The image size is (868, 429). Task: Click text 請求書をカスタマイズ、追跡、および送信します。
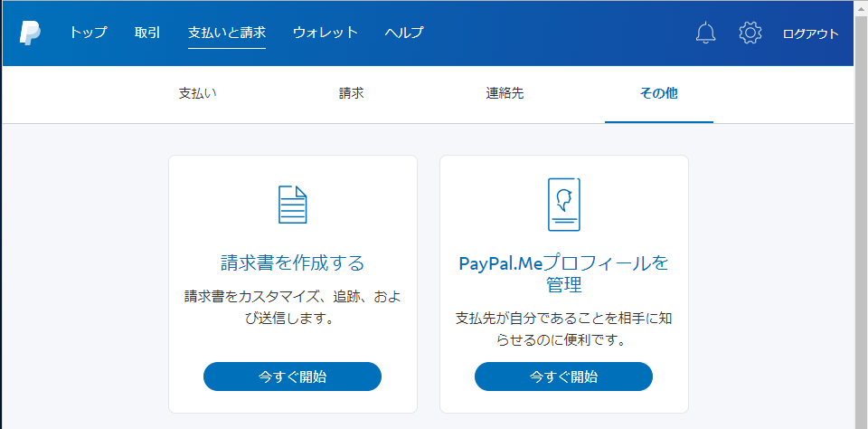[x=292, y=308]
